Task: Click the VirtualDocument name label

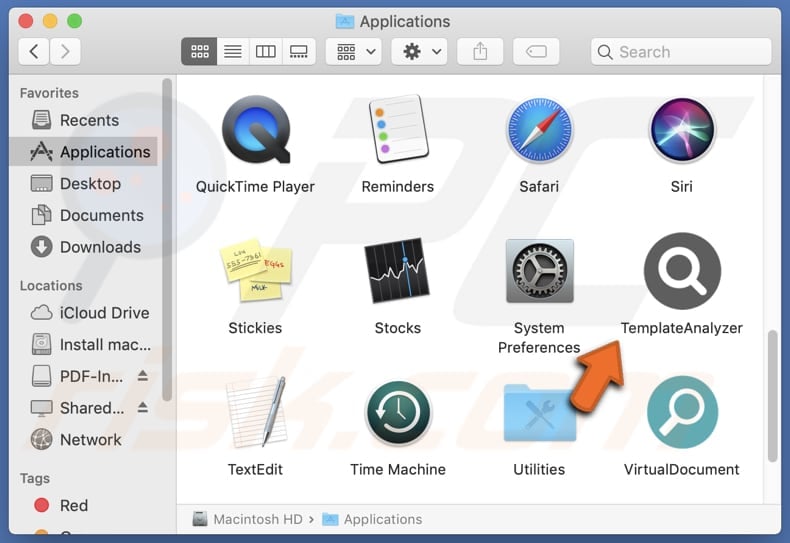Action: (x=682, y=469)
